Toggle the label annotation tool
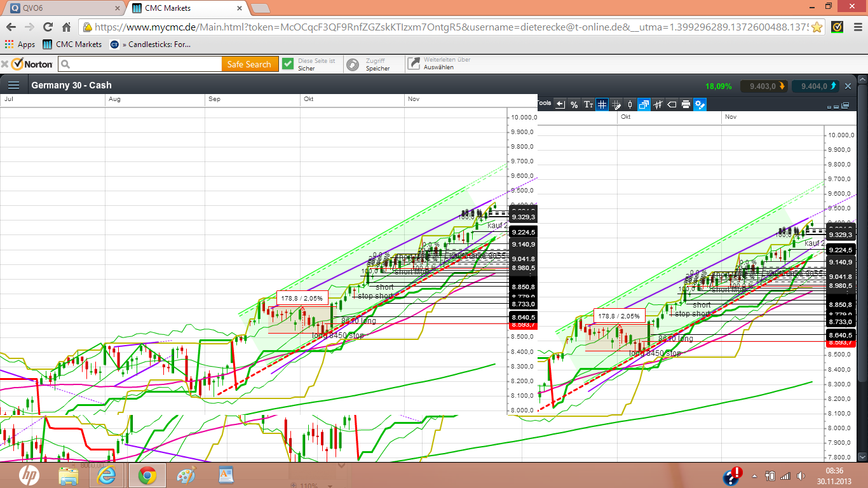This screenshot has width=868, height=488. tap(672, 104)
